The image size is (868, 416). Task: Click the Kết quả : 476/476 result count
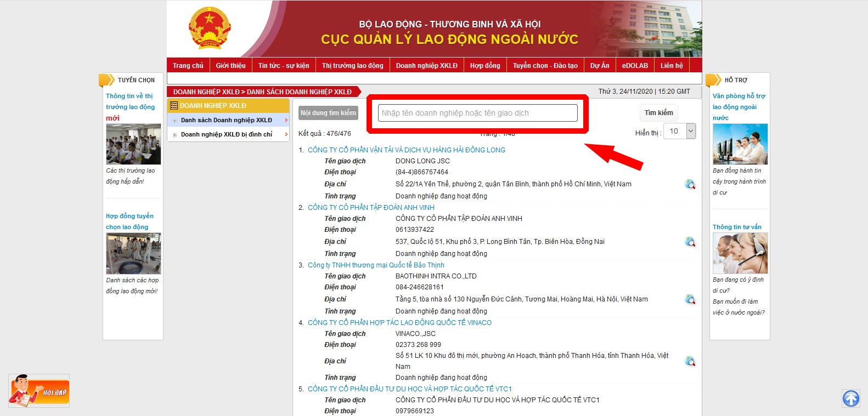tap(325, 133)
